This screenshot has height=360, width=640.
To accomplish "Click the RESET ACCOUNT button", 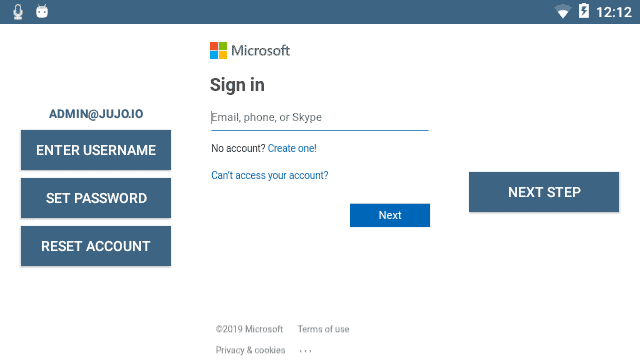I will [96, 246].
